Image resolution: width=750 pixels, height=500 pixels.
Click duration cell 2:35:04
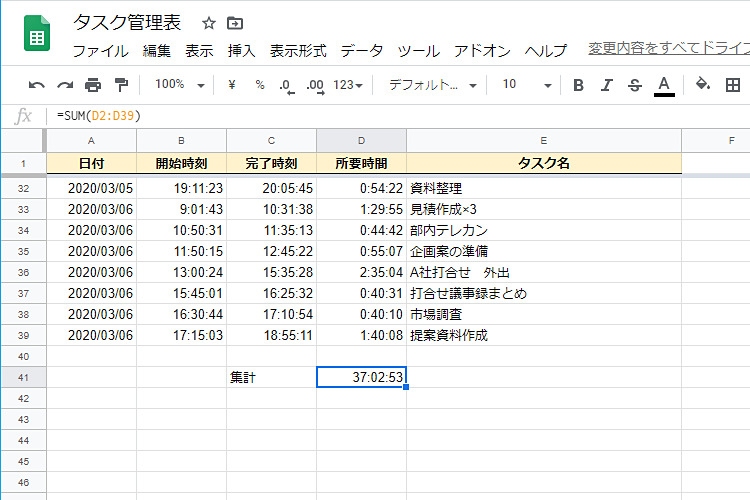click(361, 272)
